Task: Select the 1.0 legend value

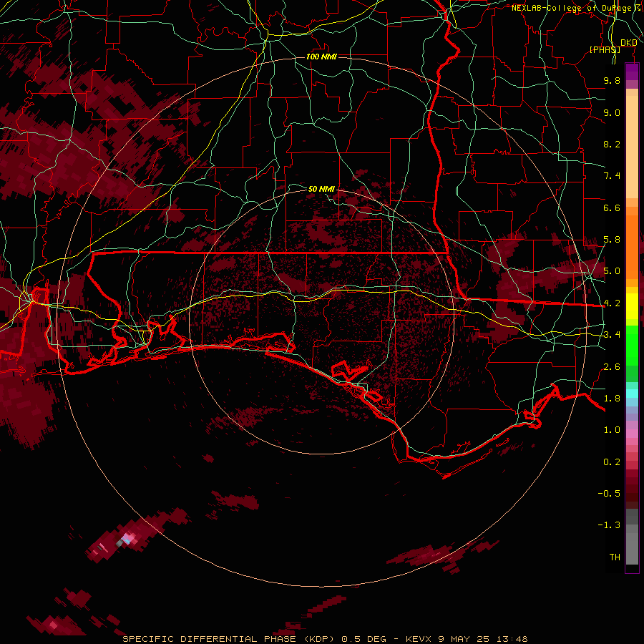Action: tap(612, 430)
